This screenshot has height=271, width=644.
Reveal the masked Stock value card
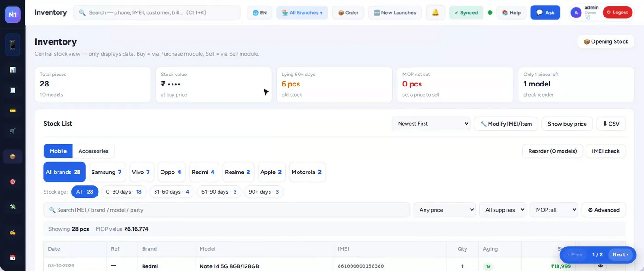pyautogui.click(x=214, y=85)
